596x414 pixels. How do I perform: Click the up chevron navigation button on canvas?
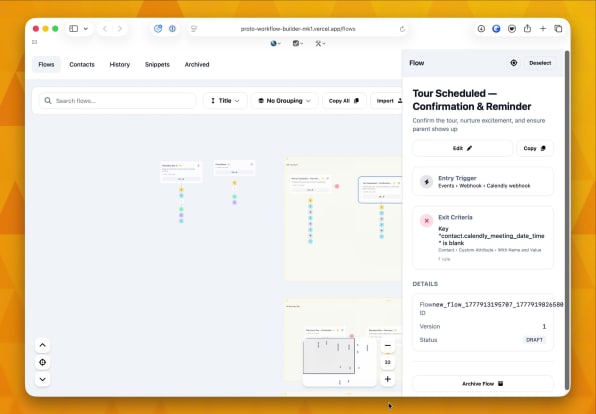pyautogui.click(x=43, y=346)
